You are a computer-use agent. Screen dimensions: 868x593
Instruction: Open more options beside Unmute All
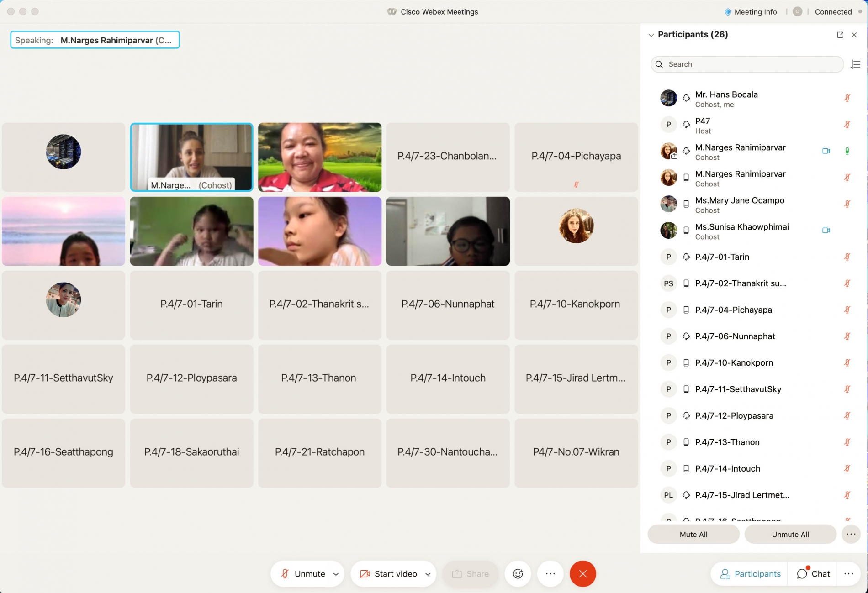click(x=851, y=534)
